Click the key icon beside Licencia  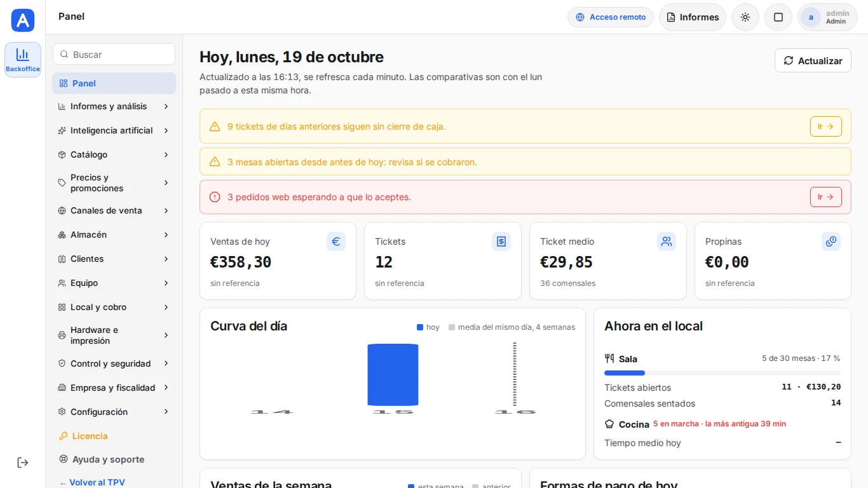[63, 436]
